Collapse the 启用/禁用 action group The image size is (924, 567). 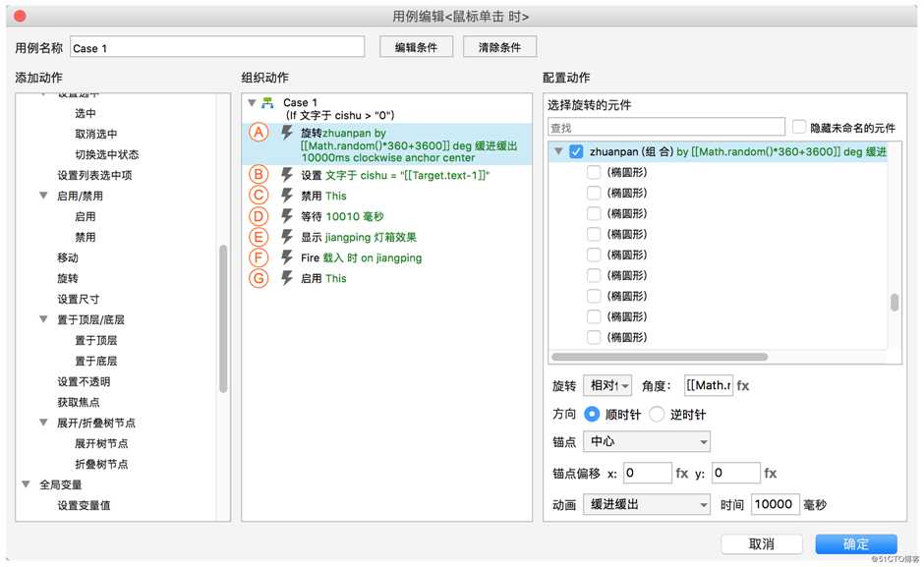44,196
